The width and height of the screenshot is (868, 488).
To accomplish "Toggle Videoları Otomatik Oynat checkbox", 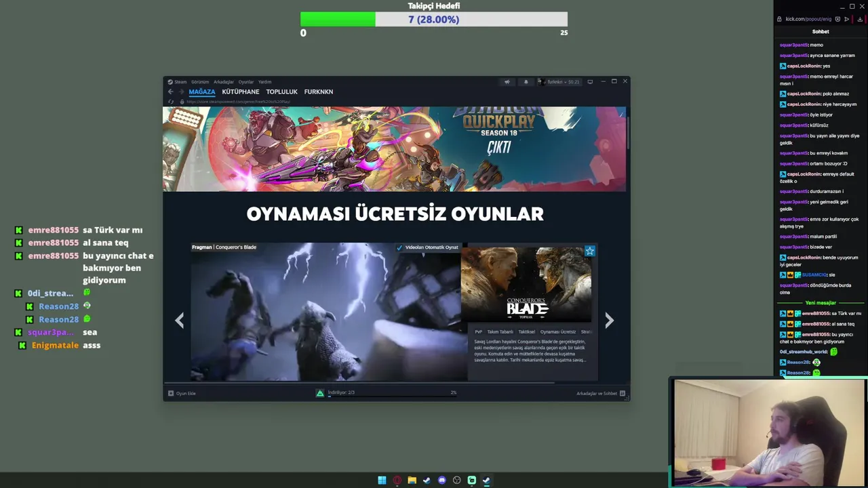I will tap(399, 247).
